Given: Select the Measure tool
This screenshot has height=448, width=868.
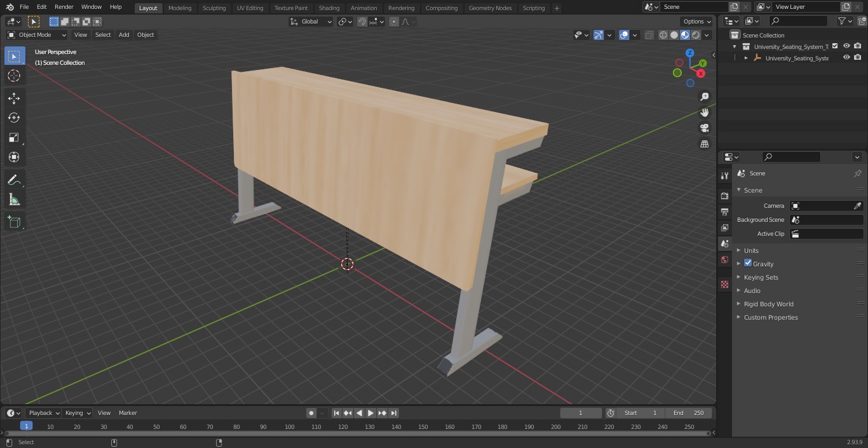Looking at the screenshot, I should coord(14,200).
